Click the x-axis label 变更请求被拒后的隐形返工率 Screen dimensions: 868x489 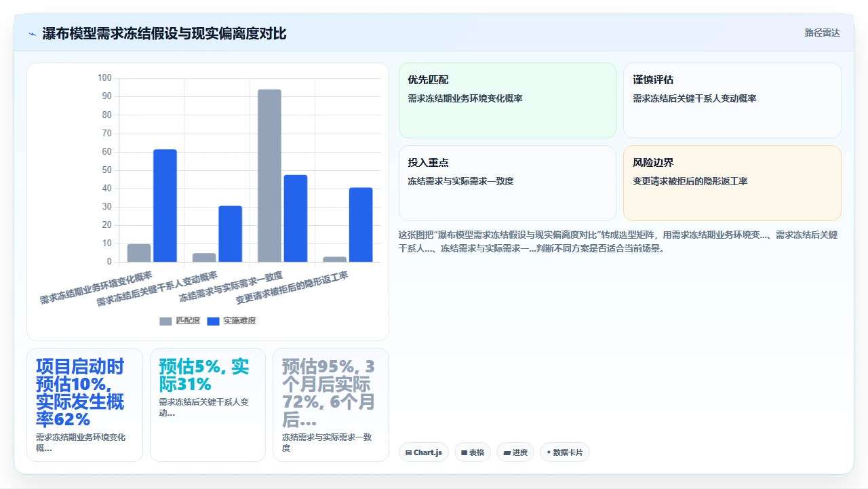click(292, 288)
